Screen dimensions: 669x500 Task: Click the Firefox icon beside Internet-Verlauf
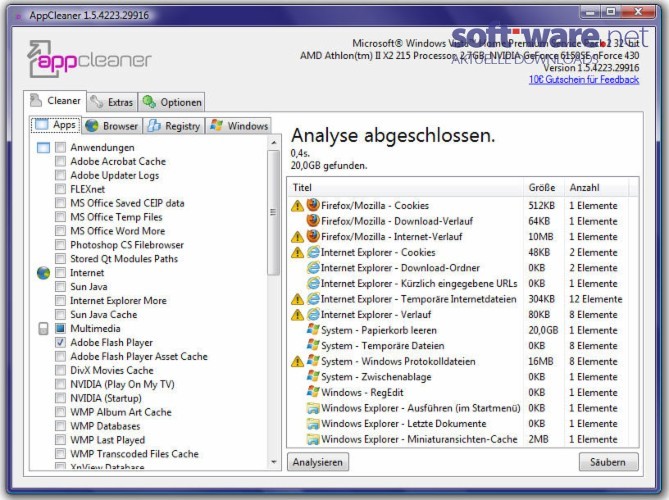(313, 236)
